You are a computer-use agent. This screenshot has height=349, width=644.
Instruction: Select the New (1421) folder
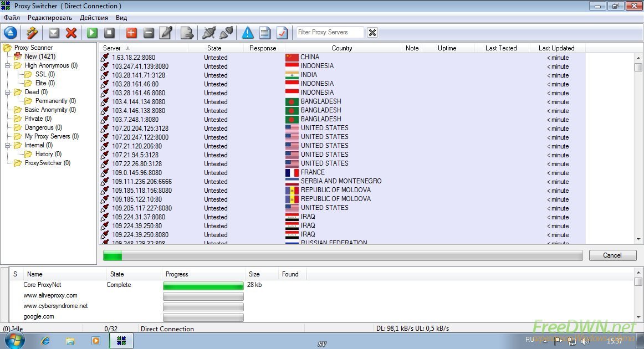click(x=40, y=57)
